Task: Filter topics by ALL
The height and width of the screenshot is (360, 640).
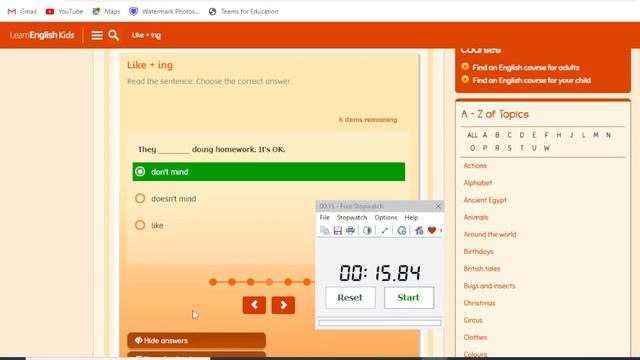Action: click(x=472, y=135)
